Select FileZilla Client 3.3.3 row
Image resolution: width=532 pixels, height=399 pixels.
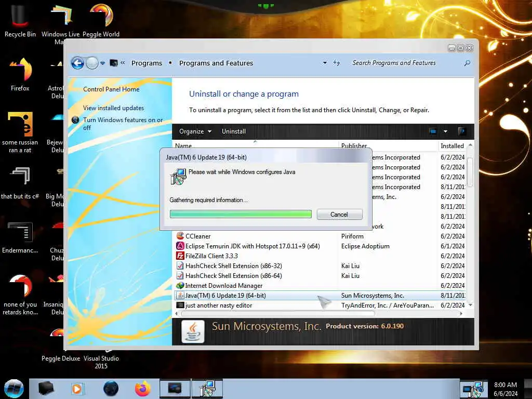coord(320,256)
